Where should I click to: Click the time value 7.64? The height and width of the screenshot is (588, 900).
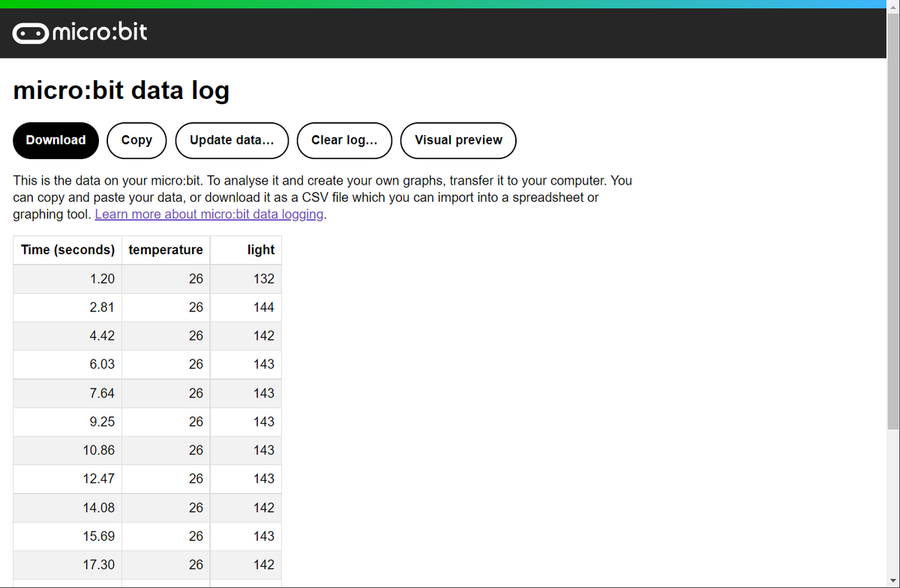(x=102, y=393)
